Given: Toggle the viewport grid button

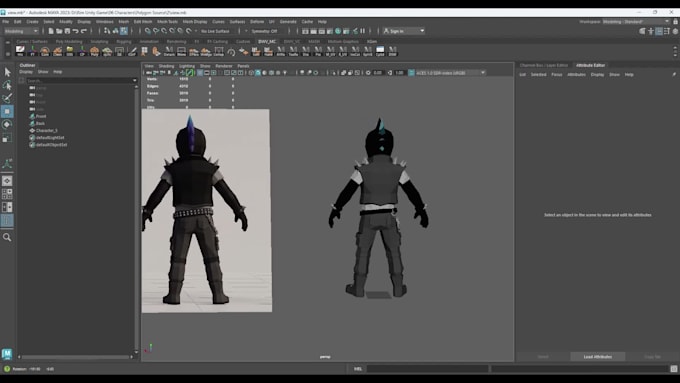Looking at the screenshot, I should tap(200, 73).
